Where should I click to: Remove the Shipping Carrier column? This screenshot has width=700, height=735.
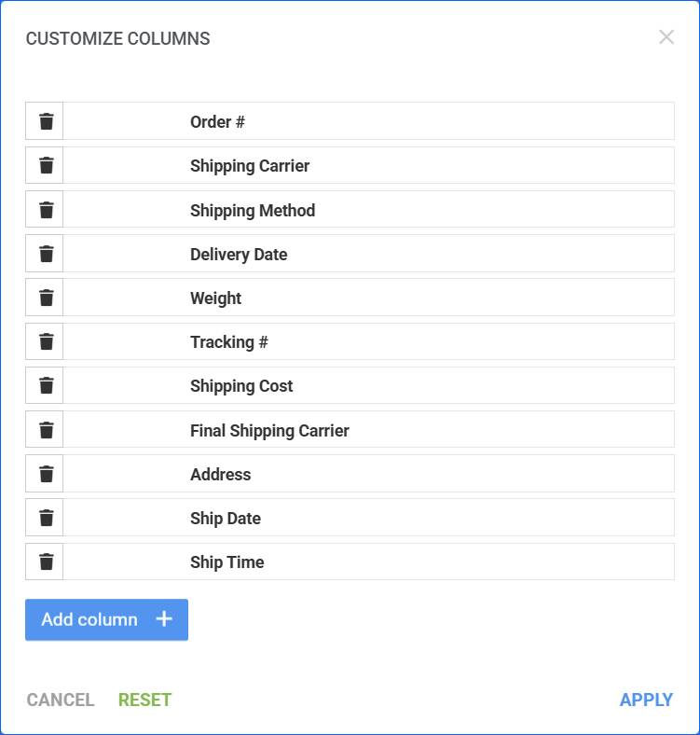(x=46, y=166)
